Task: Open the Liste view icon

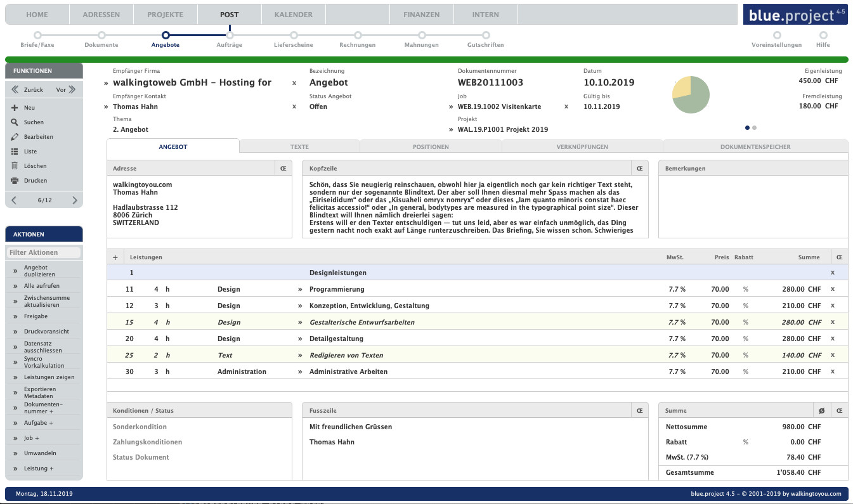Action: point(15,152)
